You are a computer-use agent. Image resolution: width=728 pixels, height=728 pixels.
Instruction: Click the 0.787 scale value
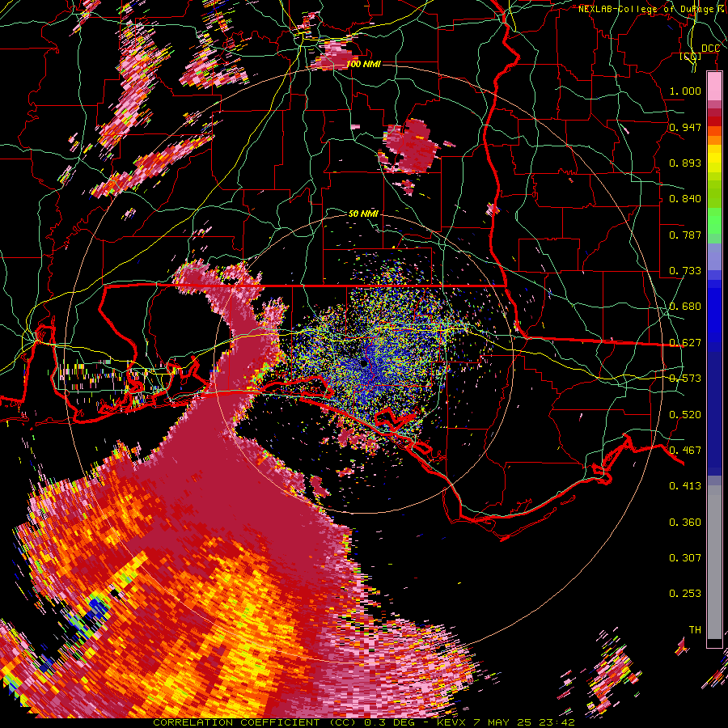(x=685, y=235)
